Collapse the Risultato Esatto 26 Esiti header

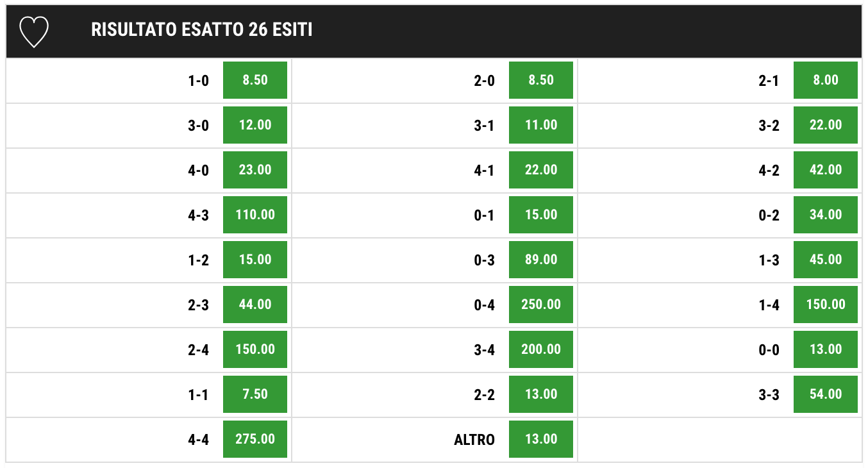434,31
